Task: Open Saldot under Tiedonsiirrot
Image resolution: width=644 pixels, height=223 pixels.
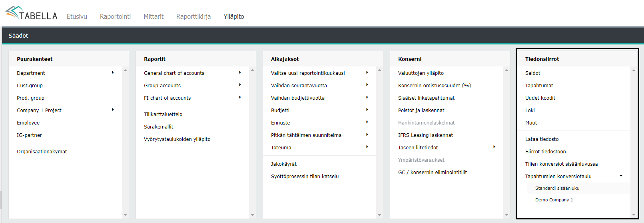Action: click(532, 73)
